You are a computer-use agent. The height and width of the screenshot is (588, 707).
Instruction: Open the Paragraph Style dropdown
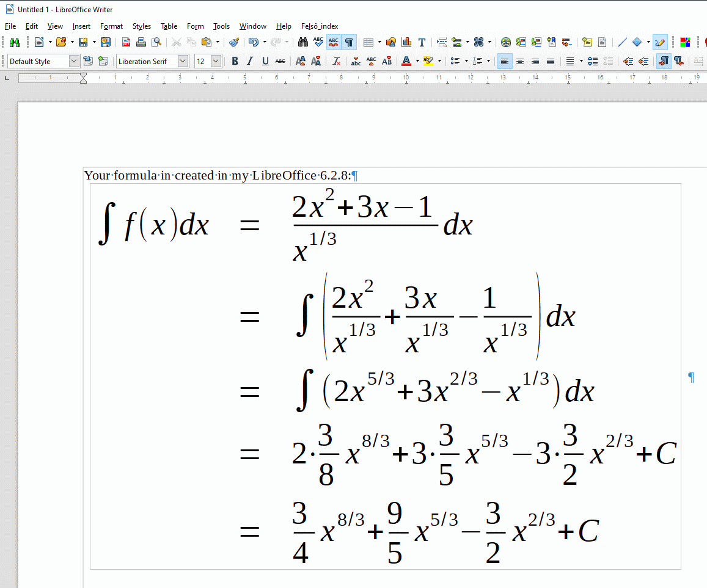74,61
